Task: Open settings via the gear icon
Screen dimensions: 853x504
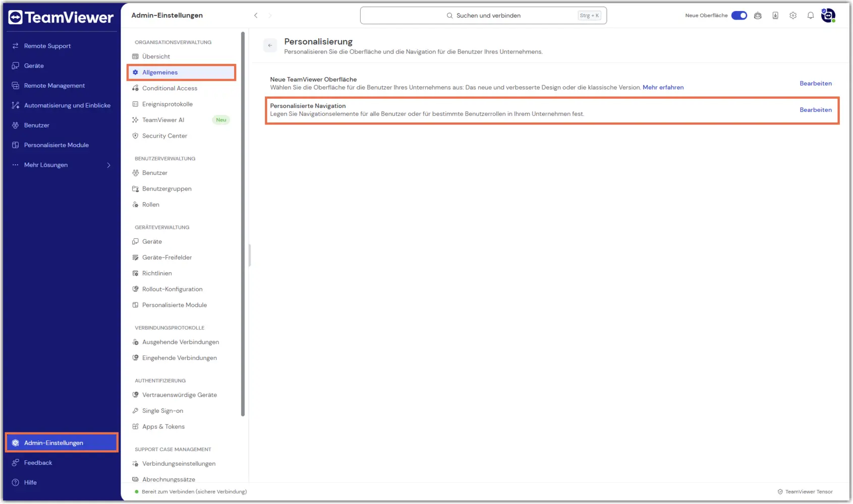Action: pos(793,16)
